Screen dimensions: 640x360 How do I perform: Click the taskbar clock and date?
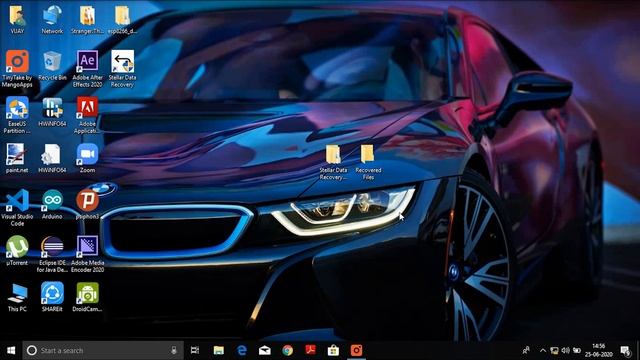click(598, 350)
